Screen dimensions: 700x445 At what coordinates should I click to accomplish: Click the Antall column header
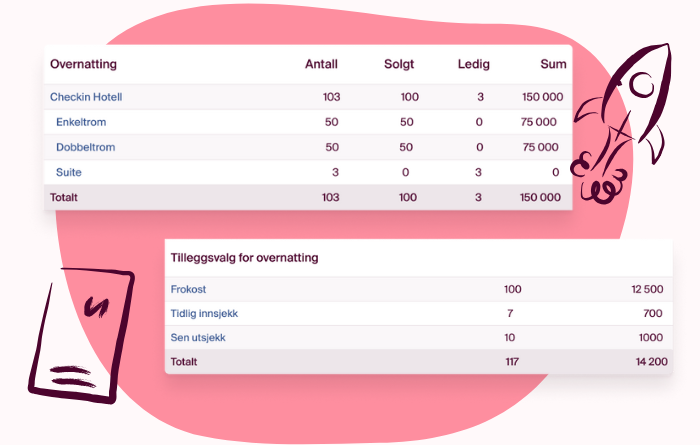point(321,64)
